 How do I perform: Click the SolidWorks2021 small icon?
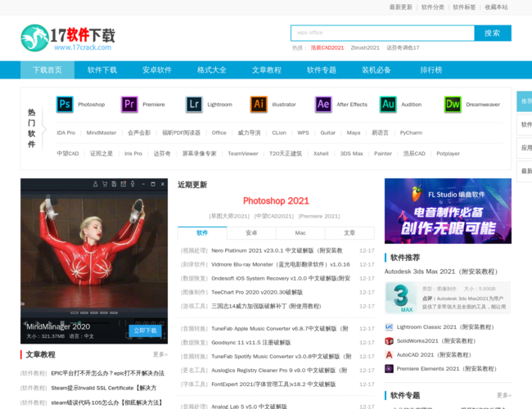point(389,341)
